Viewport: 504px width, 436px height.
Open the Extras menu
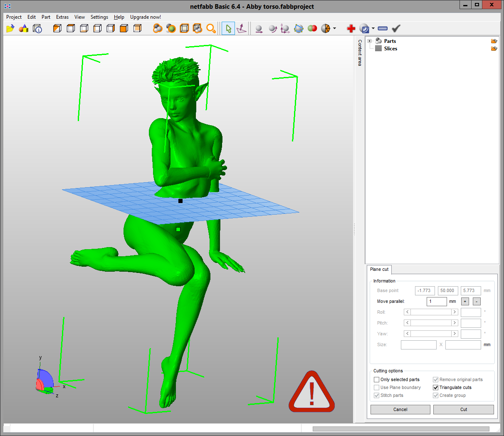[x=62, y=17]
